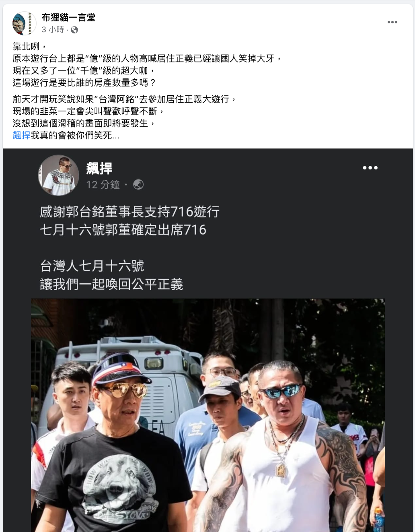
Task: Click the line 讓我們一起喚回公平正義
Action: click(x=111, y=285)
